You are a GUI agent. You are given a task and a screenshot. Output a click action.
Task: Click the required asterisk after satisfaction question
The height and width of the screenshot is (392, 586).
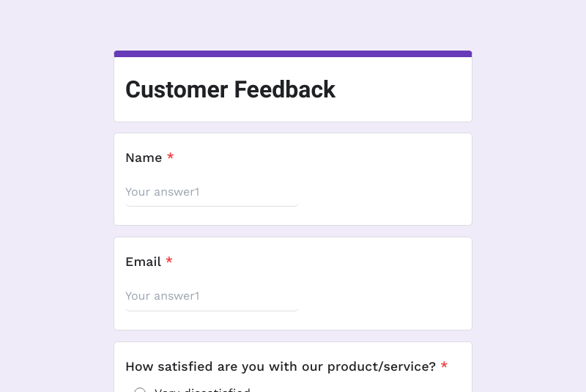444,366
